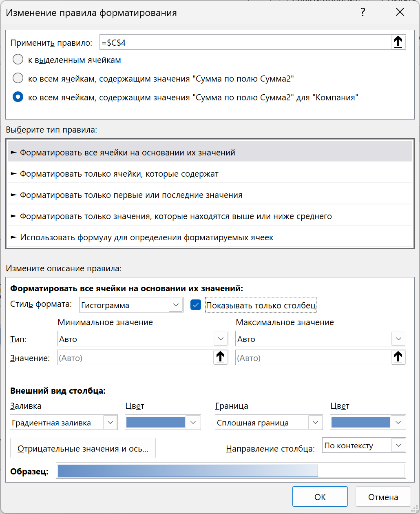Click collapse arrow for maximum value field

398,358
